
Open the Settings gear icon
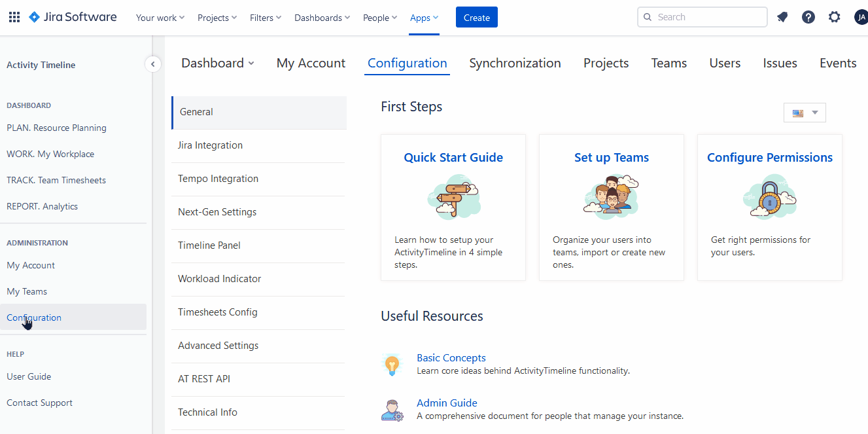835,18
